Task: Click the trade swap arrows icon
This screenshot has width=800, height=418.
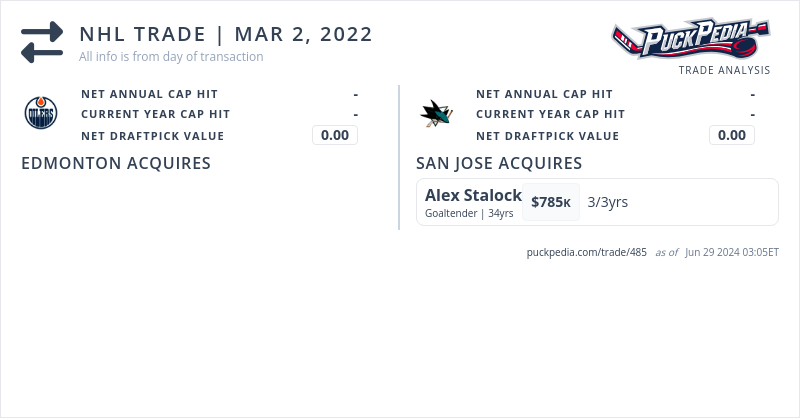Action: click(x=42, y=43)
